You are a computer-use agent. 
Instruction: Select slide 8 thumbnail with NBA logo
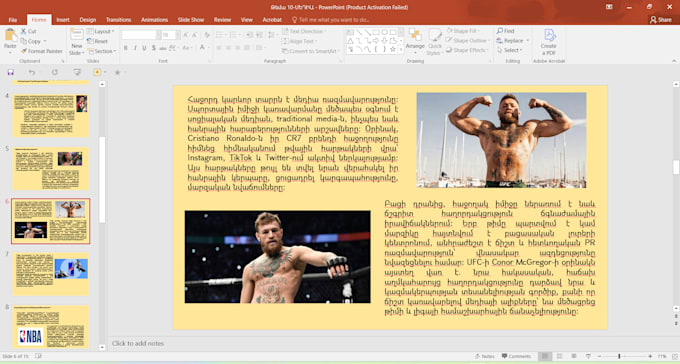51,326
